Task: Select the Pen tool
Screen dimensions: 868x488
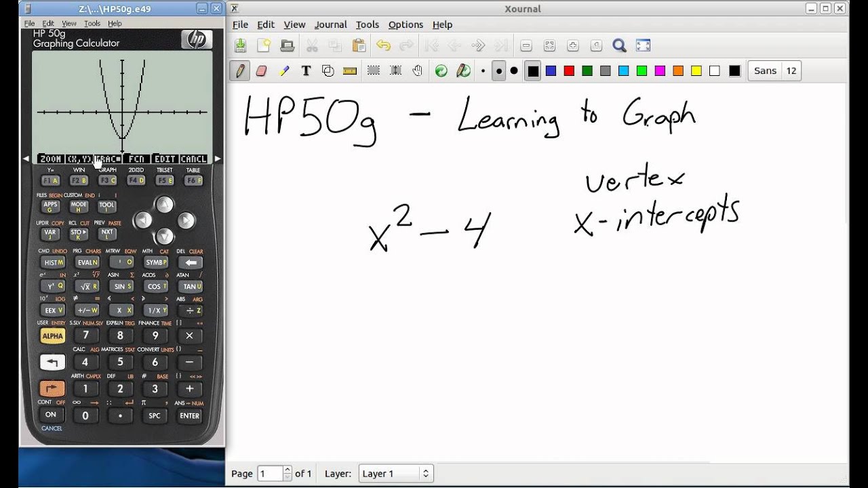Action: click(x=239, y=70)
